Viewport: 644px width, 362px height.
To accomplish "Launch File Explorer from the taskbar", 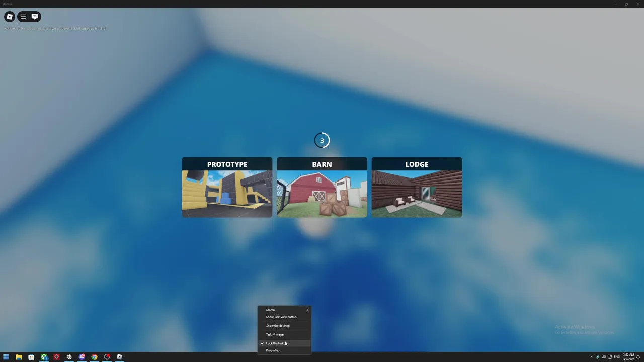I will click(x=19, y=357).
